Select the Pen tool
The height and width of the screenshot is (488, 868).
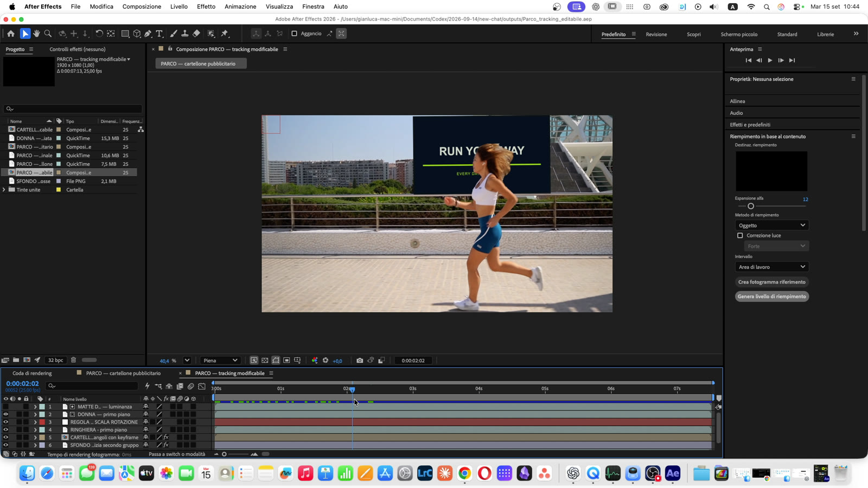click(x=148, y=34)
